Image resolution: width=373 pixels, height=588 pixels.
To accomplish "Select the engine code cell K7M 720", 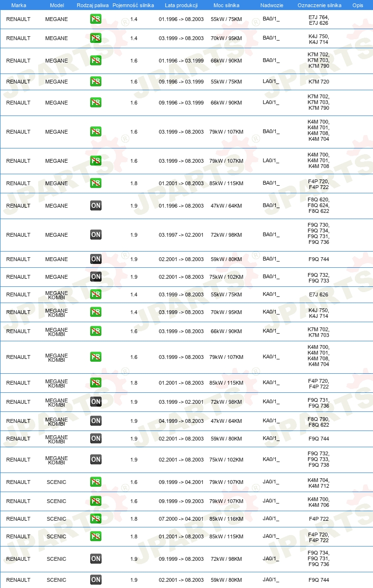I will [x=319, y=82].
